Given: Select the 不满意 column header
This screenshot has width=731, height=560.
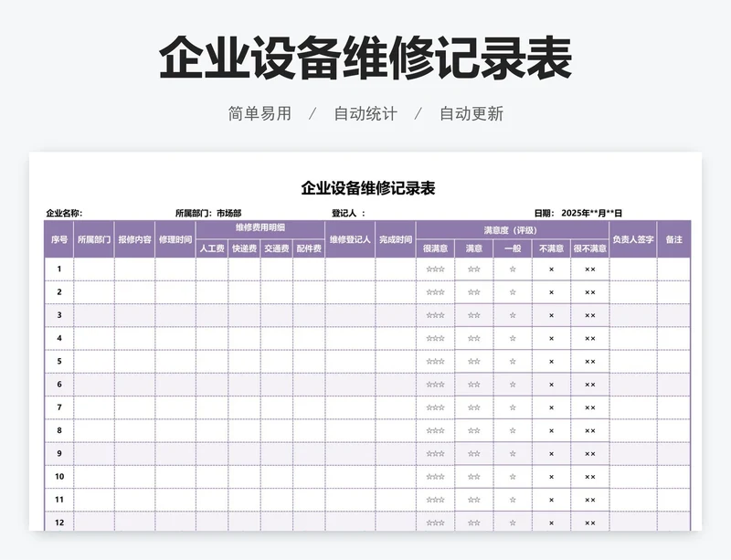Looking at the screenshot, I should point(551,249).
